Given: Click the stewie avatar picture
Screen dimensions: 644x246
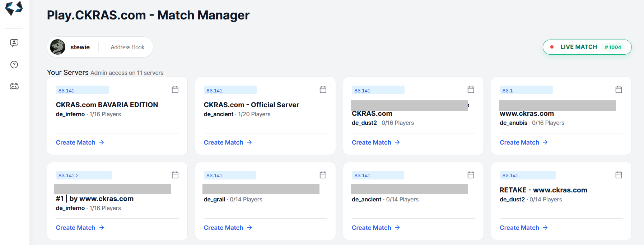Looking at the screenshot, I should 58,47.
